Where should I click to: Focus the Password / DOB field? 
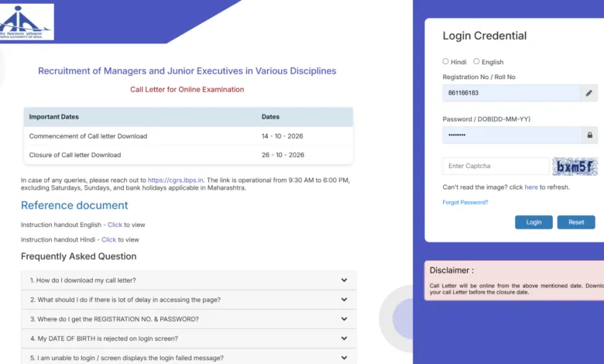pyautogui.click(x=512, y=136)
